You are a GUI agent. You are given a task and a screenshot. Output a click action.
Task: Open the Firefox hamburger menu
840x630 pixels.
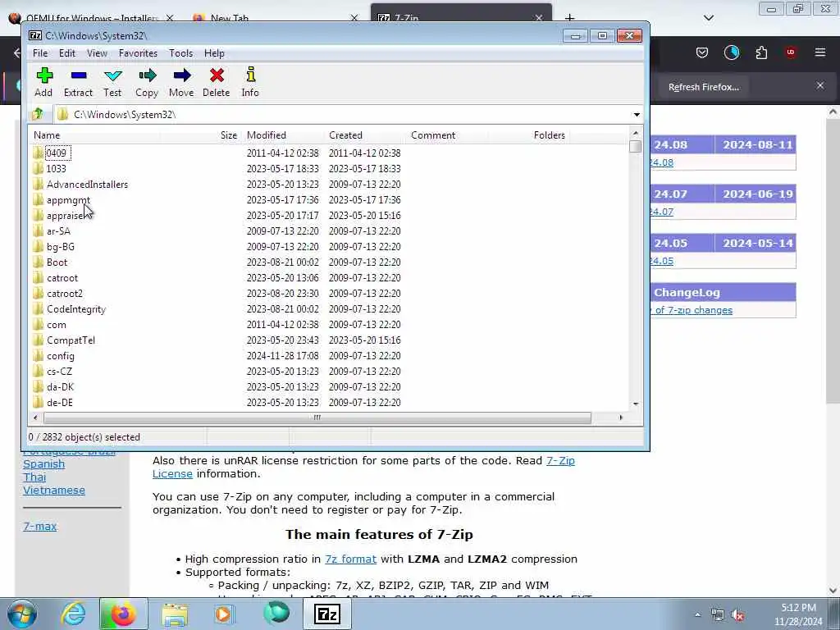820,52
